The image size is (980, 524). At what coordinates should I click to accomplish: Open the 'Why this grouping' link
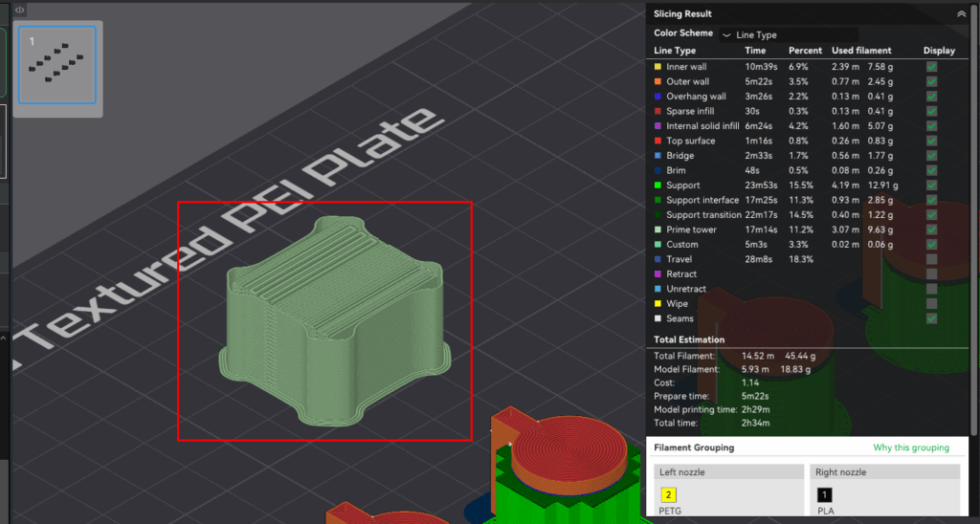(x=910, y=448)
